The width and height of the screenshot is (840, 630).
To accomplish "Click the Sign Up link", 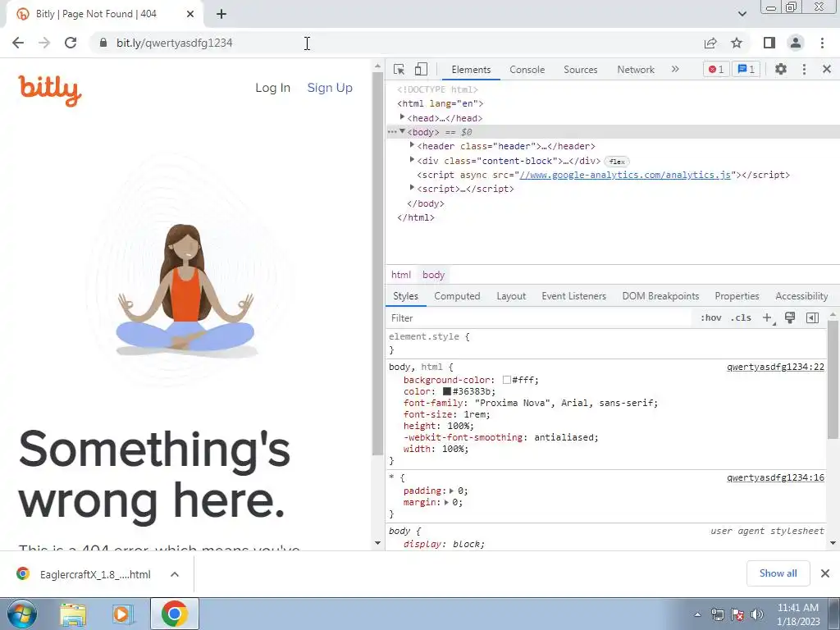I will pos(330,88).
